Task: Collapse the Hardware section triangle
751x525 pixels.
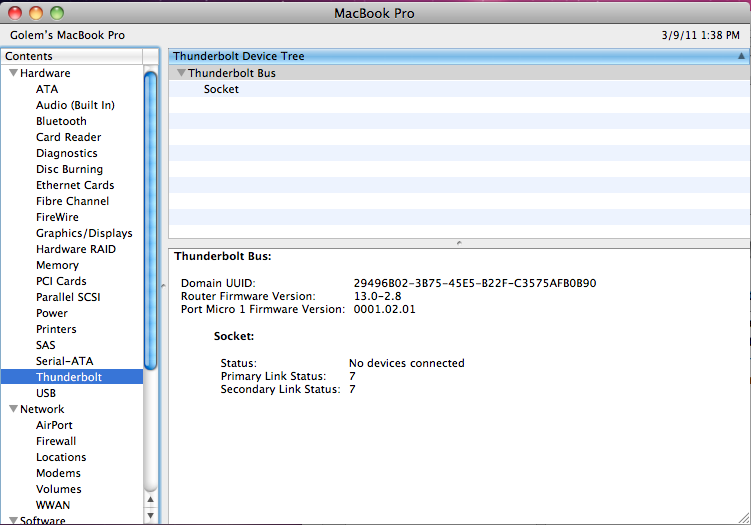Action: 13,73
